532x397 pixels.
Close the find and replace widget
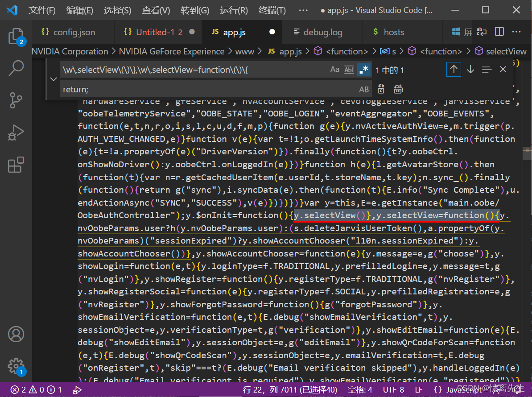point(503,70)
